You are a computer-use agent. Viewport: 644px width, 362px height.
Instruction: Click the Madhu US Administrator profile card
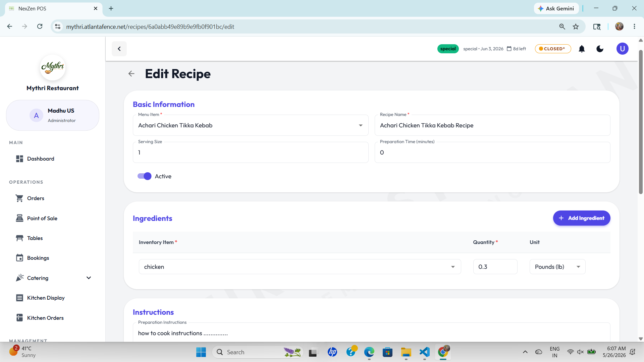click(53, 115)
